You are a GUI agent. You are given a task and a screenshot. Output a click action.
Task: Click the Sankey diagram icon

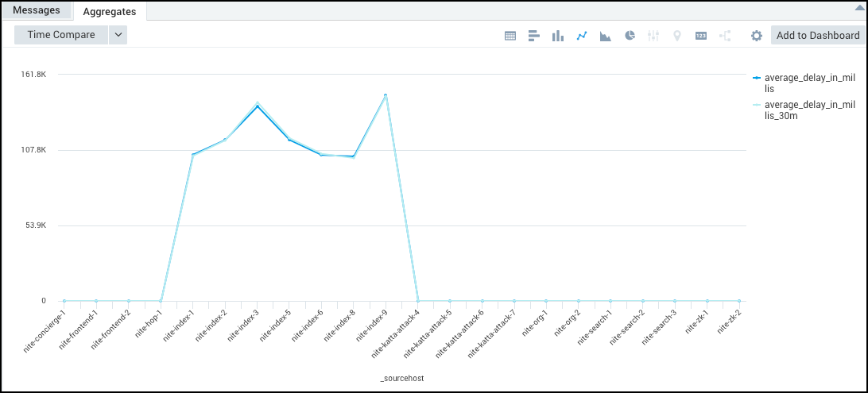[725, 36]
